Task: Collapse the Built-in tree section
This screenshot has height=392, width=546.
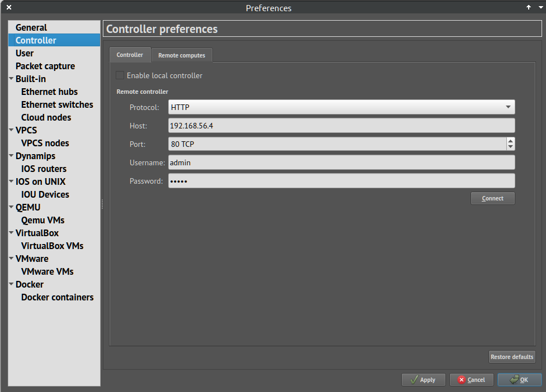Action: (x=11, y=79)
